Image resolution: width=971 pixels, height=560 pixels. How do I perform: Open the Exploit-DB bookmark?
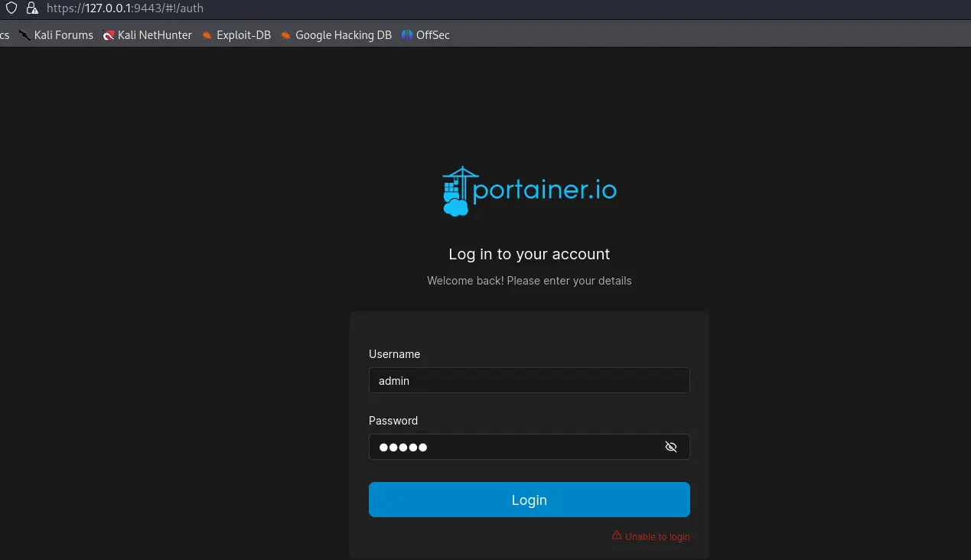pyautogui.click(x=236, y=34)
